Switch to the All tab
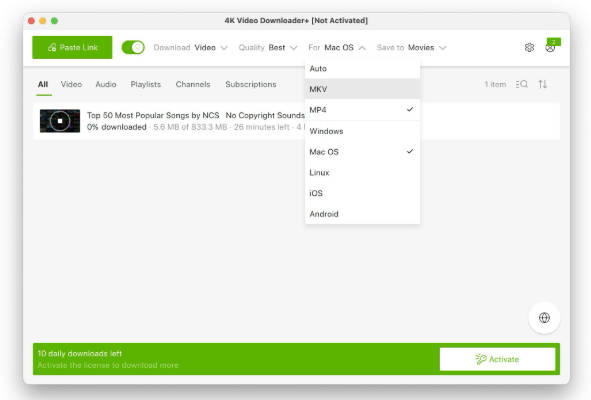The width and height of the screenshot is (591, 400). point(43,84)
